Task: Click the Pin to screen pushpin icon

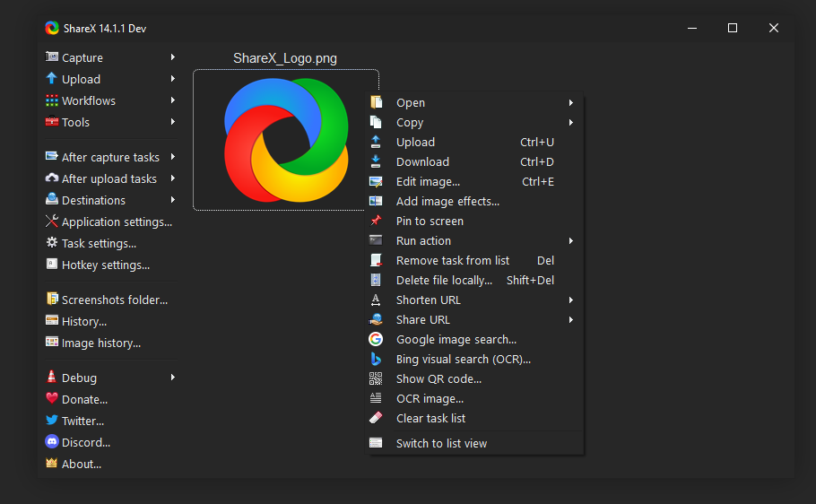Action: 376,221
